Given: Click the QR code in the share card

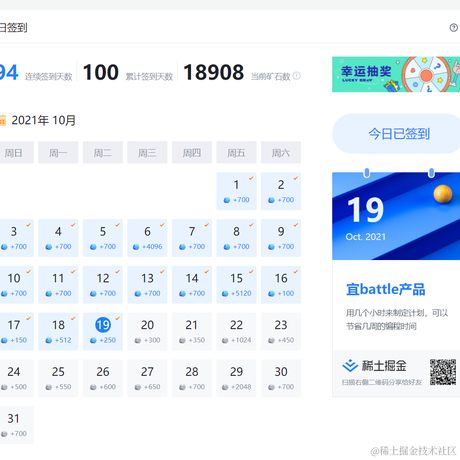Looking at the screenshot, I should click(443, 372).
